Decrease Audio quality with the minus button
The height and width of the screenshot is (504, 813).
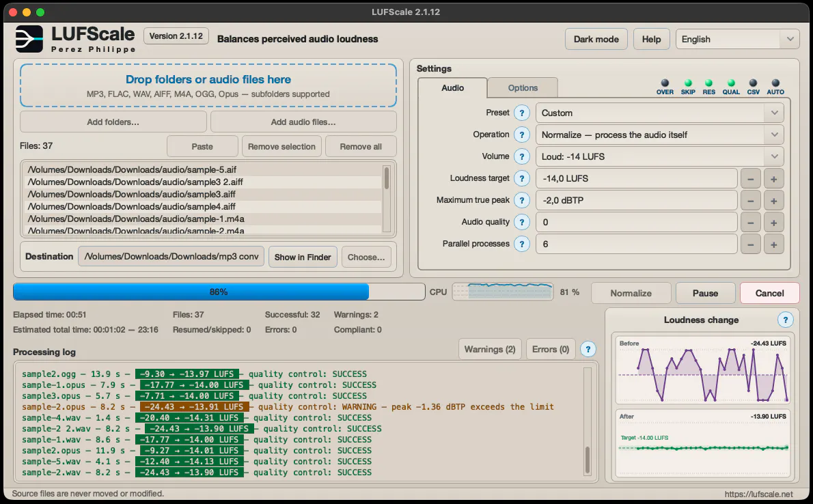[x=750, y=223]
